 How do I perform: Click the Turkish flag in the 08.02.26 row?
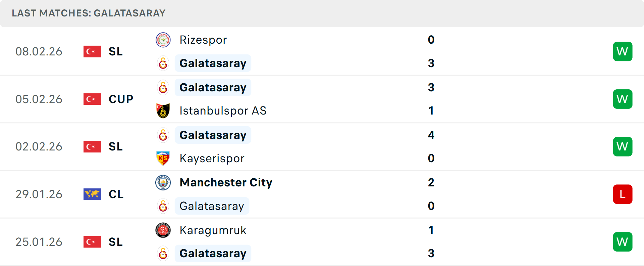[92, 51]
